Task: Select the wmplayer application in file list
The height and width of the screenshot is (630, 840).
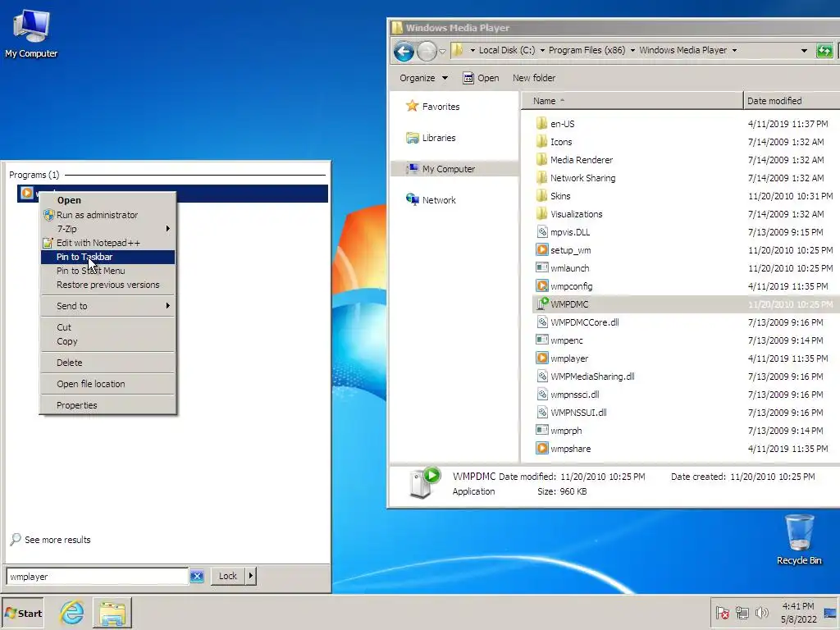Action: 569,358
